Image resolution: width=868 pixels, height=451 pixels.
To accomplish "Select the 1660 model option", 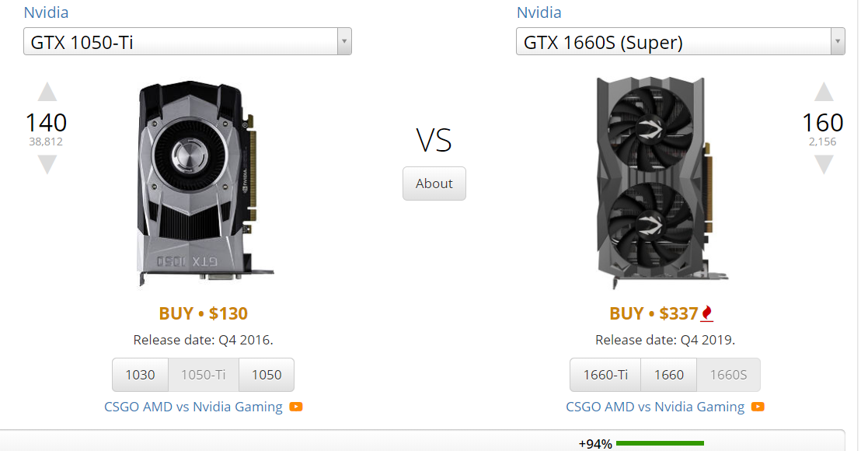I will [669, 375].
